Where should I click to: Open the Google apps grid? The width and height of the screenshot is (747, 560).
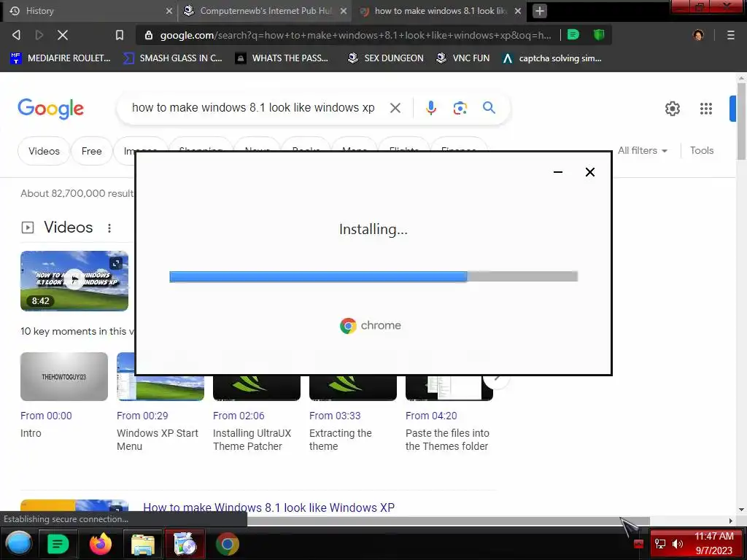[706, 109]
